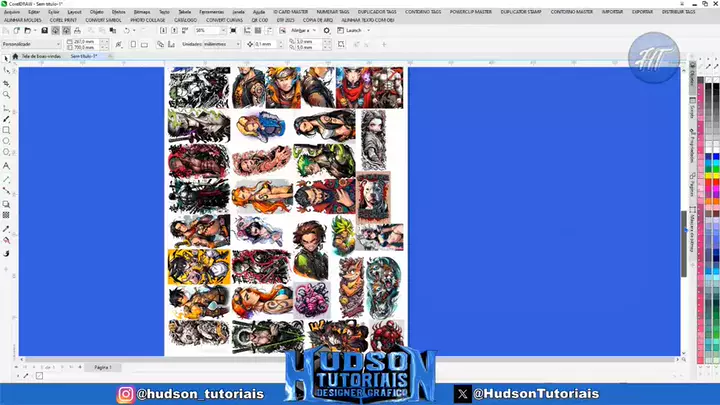Choose the Zoom tool in toolbox
The width and height of the screenshot is (720, 405).
pyautogui.click(x=6, y=95)
